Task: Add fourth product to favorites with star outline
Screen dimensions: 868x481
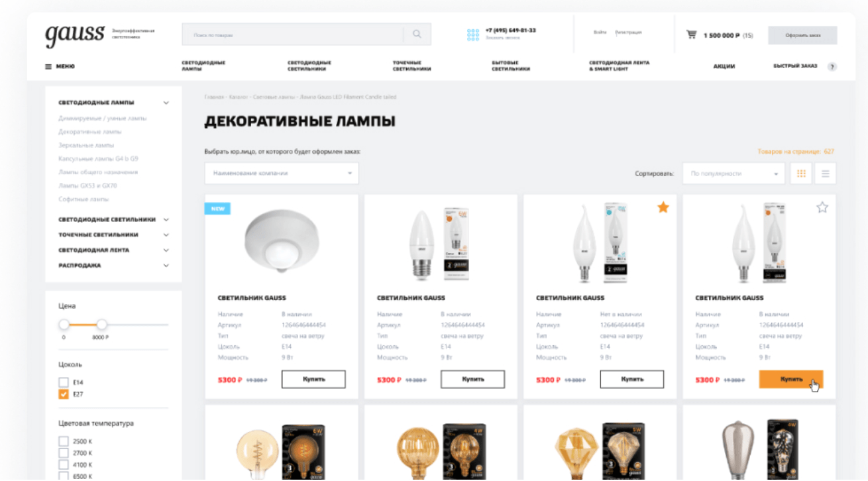Action: coord(822,207)
